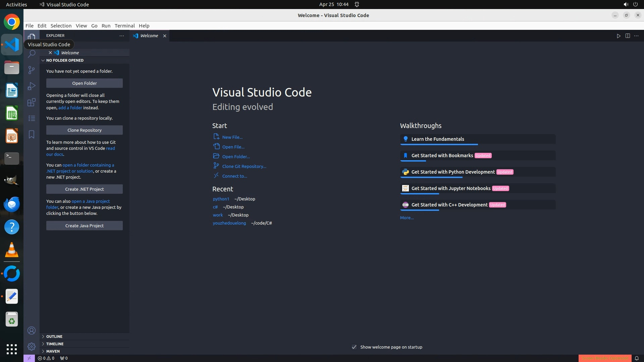Open Explorer views and more actions ellipsis
644x362 pixels.
(x=122, y=36)
